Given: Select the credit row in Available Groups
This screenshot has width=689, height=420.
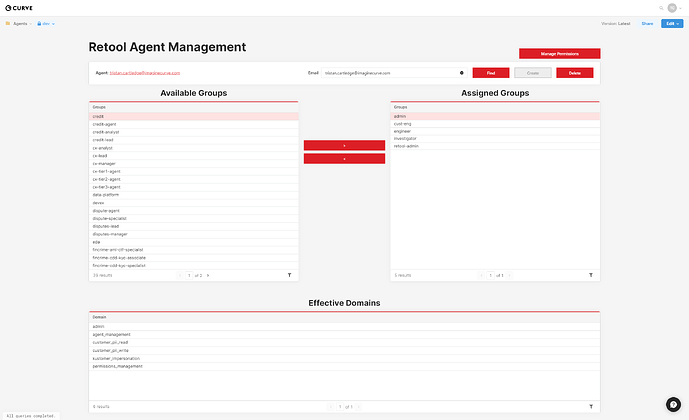Looking at the screenshot, I should point(193,116).
